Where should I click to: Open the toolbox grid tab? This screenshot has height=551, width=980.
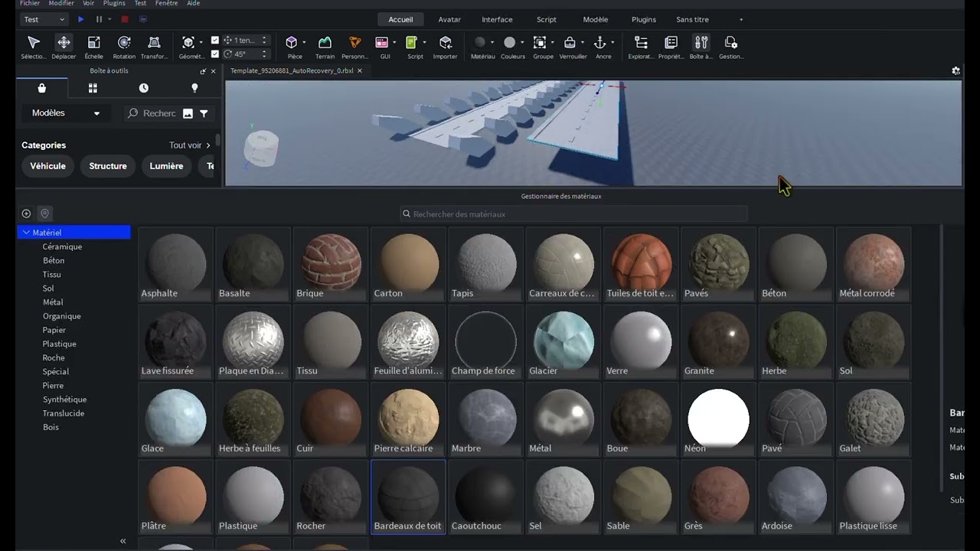(x=93, y=88)
